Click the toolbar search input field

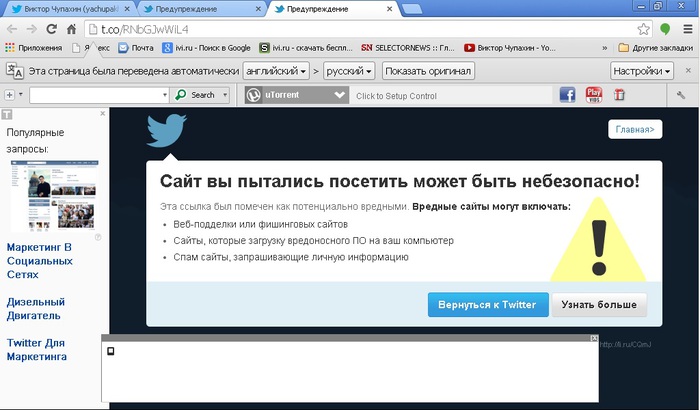tap(95, 95)
